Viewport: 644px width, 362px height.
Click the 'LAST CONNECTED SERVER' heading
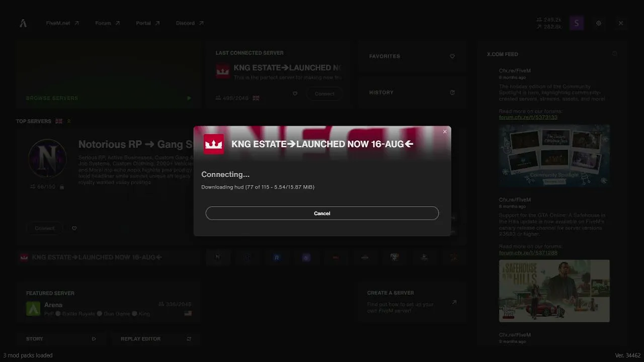pyautogui.click(x=250, y=53)
